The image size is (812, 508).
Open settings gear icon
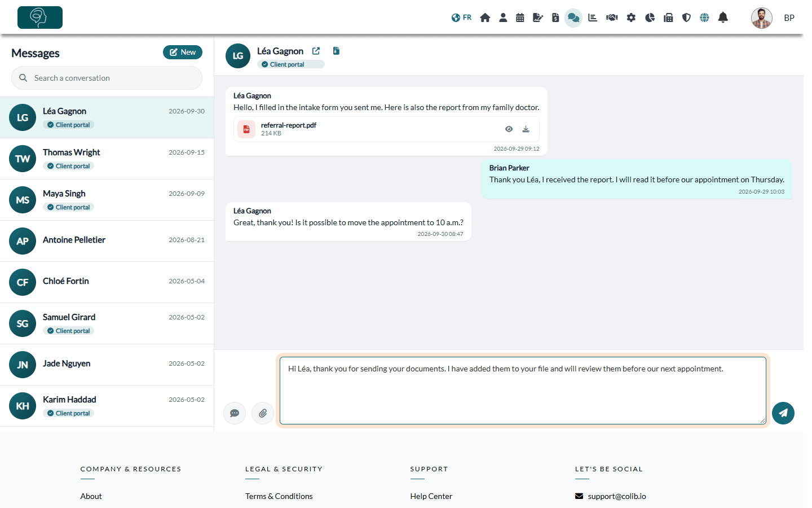[x=631, y=17]
